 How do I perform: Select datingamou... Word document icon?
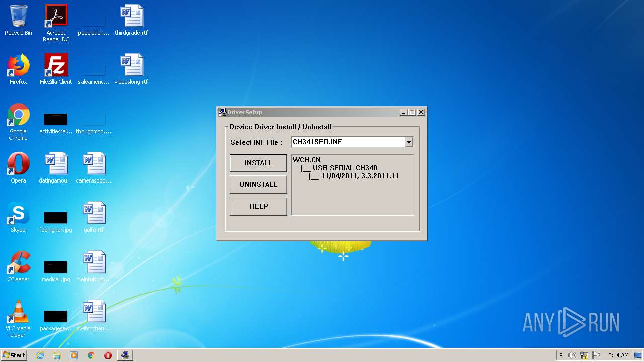(56, 168)
